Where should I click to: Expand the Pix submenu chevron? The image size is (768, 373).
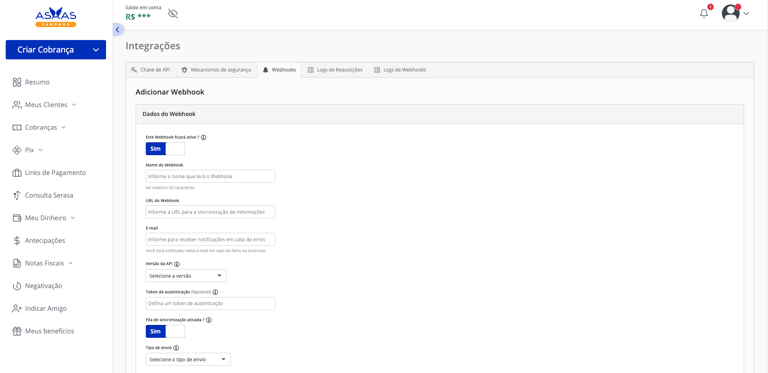(x=41, y=150)
